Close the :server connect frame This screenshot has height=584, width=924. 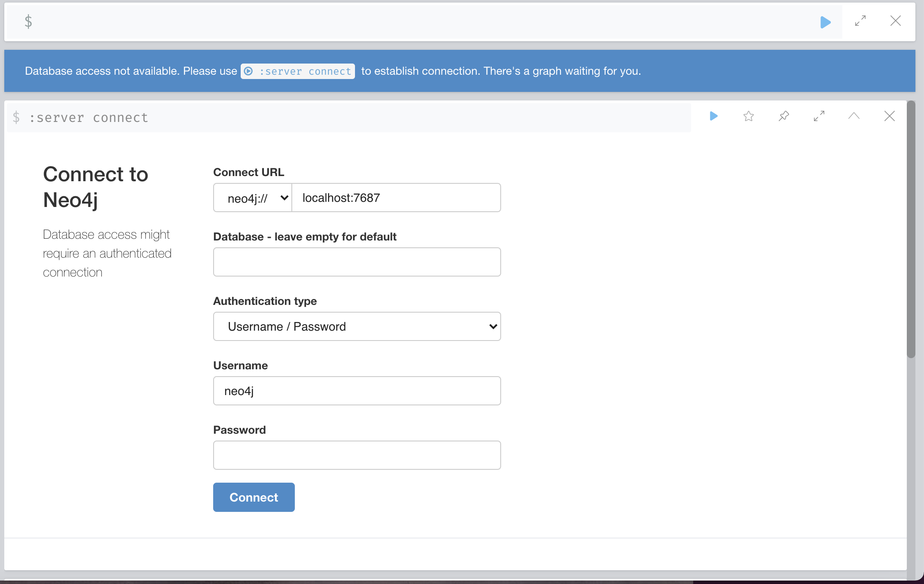coord(890,116)
